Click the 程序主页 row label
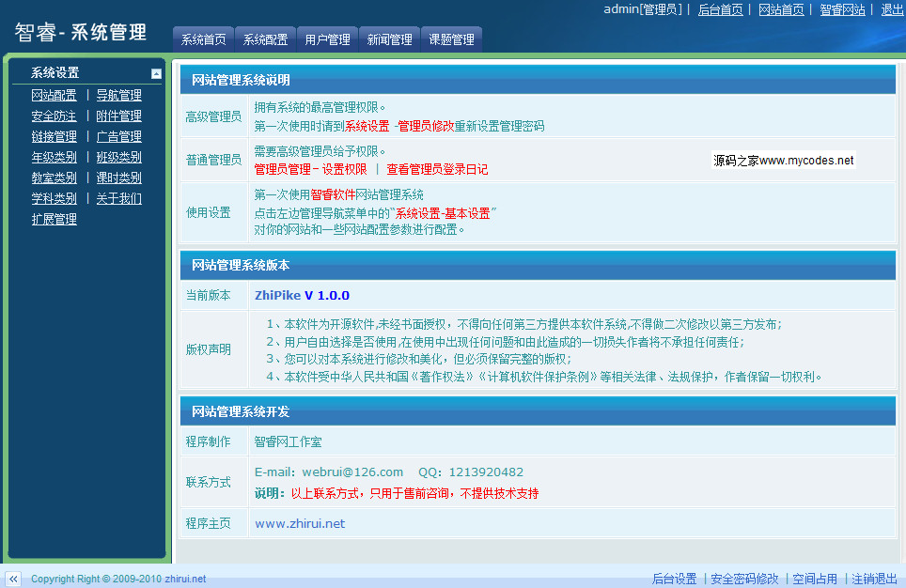This screenshot has height=588, width=906. 208,523
